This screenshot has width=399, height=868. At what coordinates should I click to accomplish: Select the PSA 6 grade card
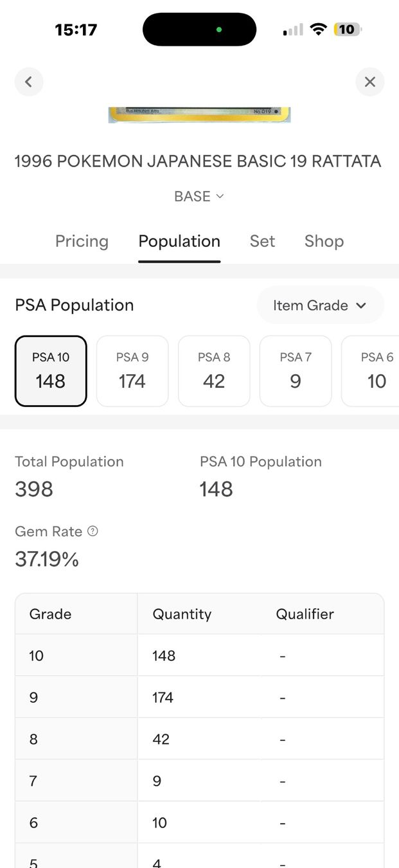(x=370, y=371)
